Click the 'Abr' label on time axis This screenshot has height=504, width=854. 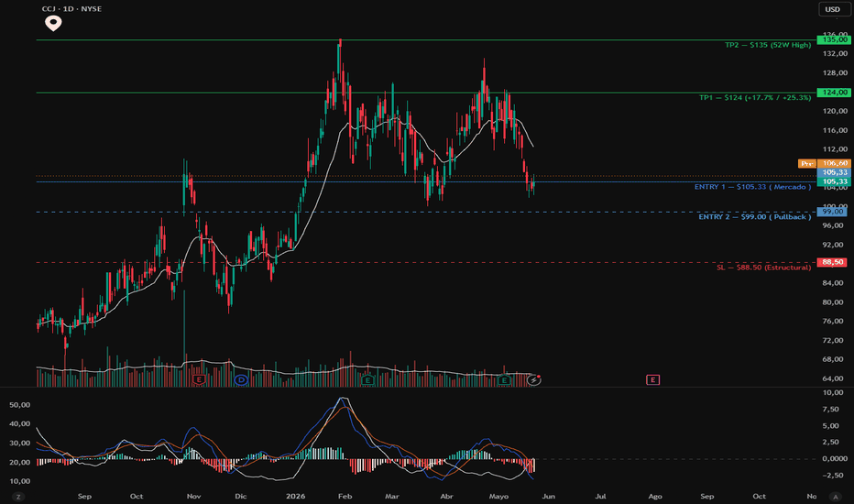click(446, 497)
